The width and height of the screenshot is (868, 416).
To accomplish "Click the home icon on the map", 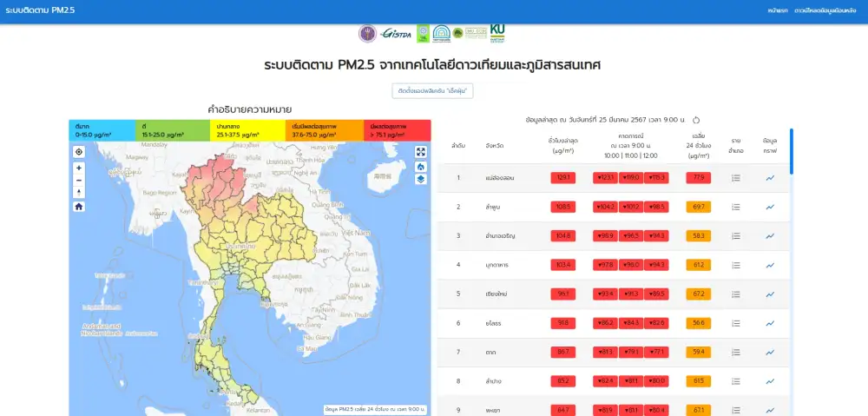I will tap(79, 207).
